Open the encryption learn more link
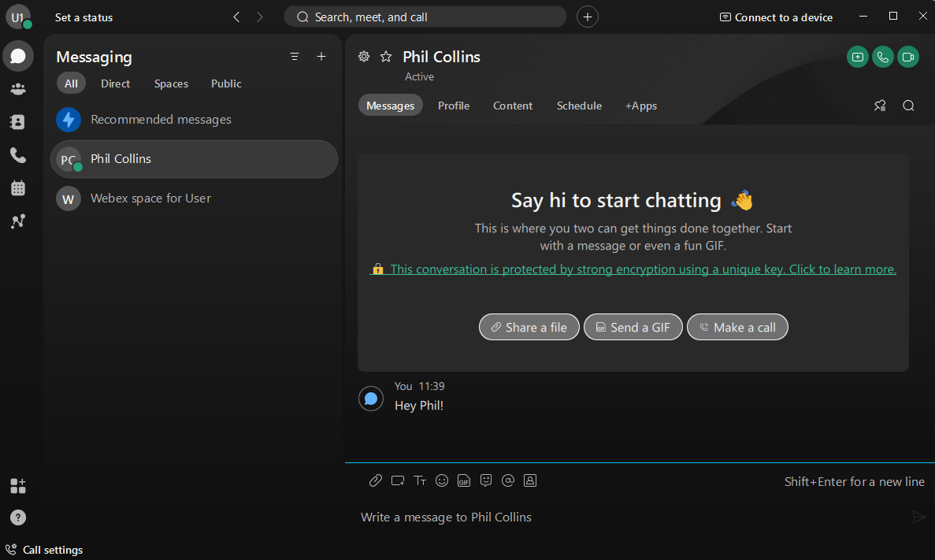The image size is (935, 560). [x=633, y=269]
